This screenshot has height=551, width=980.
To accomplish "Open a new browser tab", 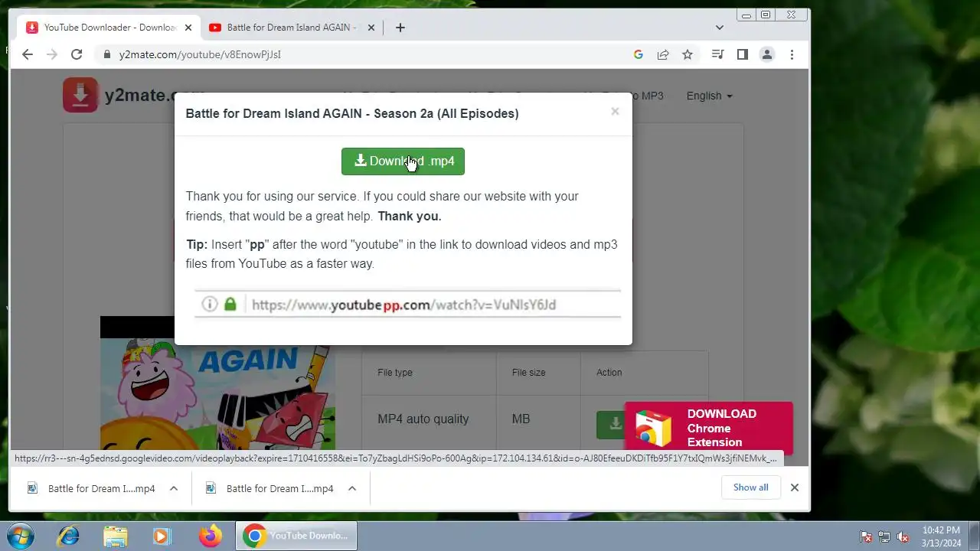I will [x=400, y=28].
